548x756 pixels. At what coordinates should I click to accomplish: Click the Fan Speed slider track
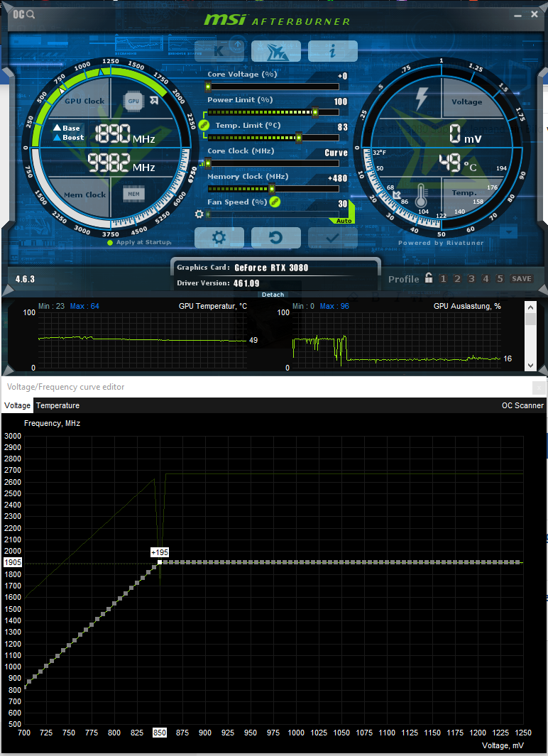coord(273,214)
